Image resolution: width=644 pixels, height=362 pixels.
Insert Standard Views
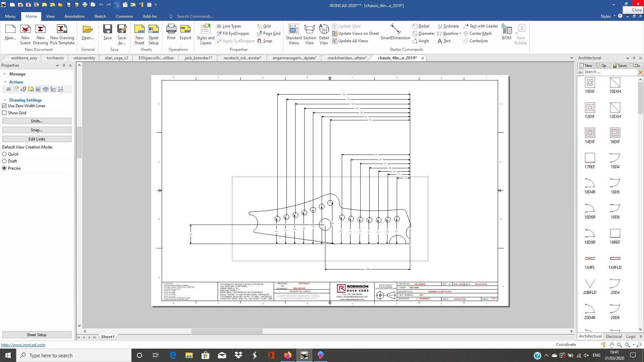293,35
